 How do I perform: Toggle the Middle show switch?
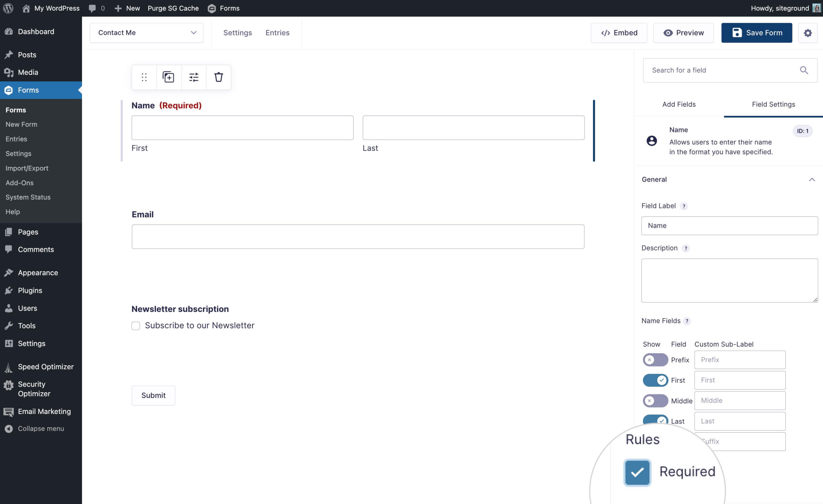point(655,401)
